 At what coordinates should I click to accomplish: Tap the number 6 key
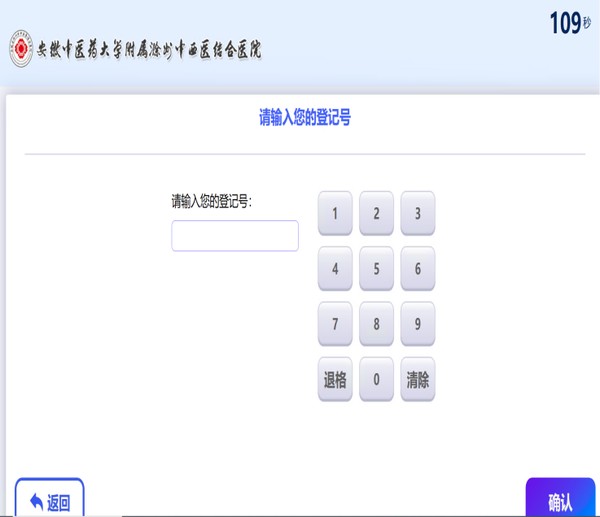(x=417, y=268)
